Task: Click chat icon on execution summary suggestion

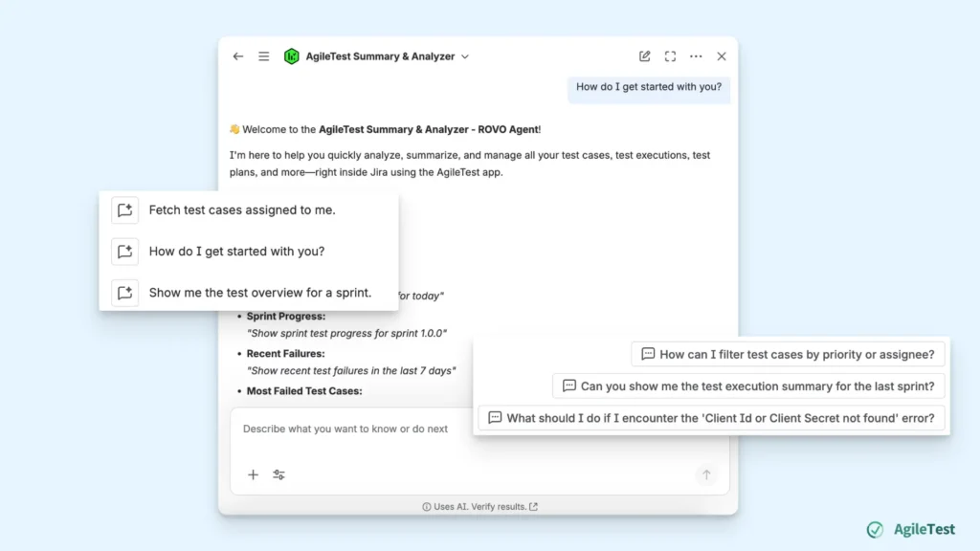Action: coord(569,386)
